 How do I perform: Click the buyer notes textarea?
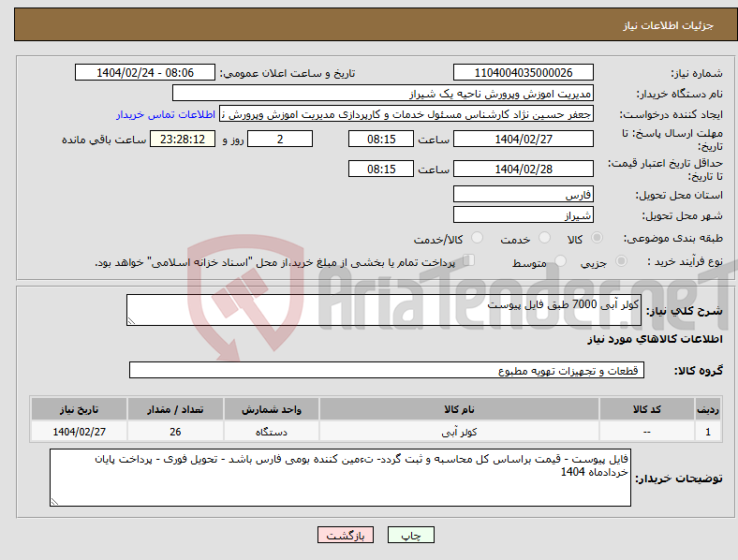click(340, 478)
